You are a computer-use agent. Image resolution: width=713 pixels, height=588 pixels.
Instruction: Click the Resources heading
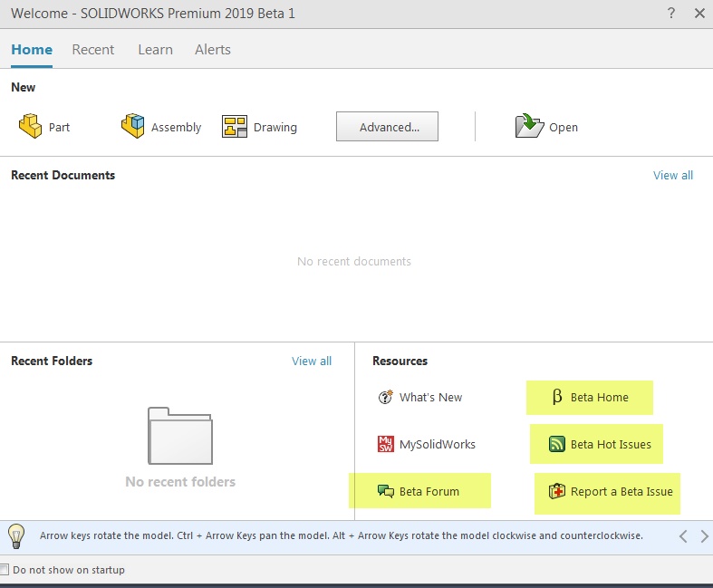click(400, 361)
